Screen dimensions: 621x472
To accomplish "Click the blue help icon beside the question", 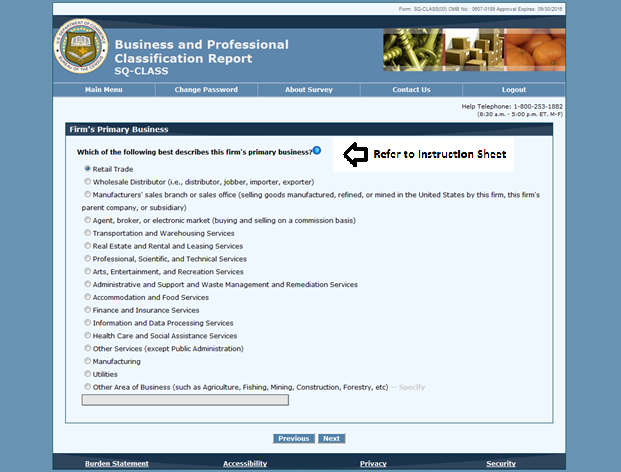I will click(x=316, y=151).
